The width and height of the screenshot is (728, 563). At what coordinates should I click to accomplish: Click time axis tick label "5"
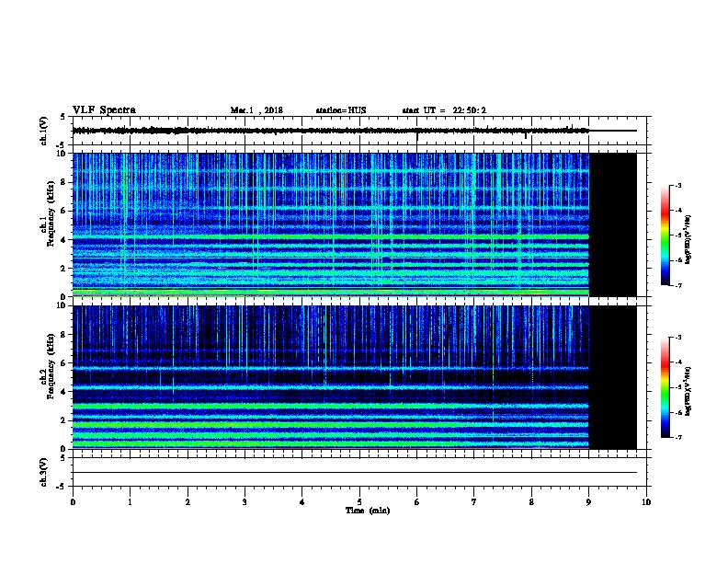click(359, 502)
